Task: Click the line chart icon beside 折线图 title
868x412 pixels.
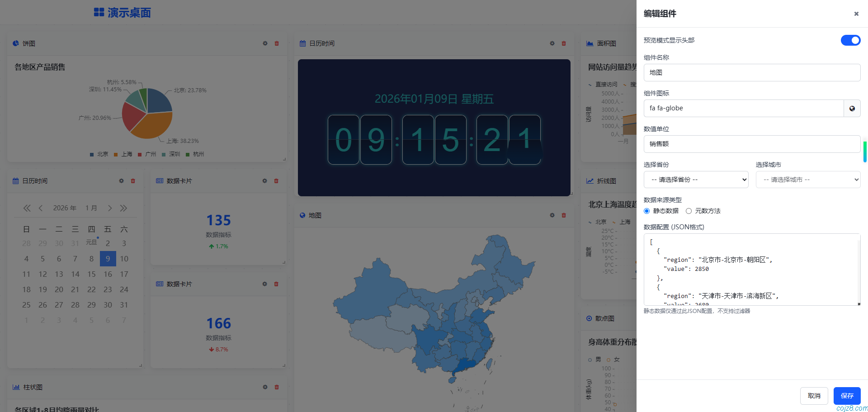Action: pyautogui.click(x=590, y=181)
